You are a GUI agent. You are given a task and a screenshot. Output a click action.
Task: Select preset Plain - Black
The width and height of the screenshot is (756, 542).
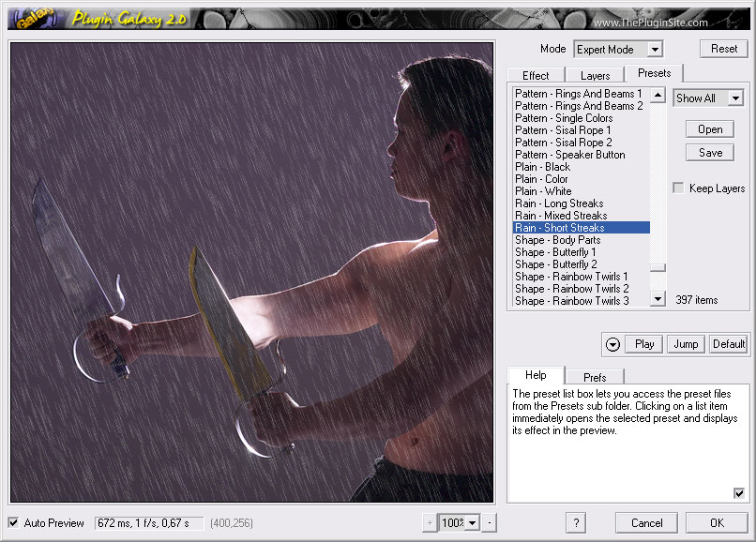tap(582, 167)
